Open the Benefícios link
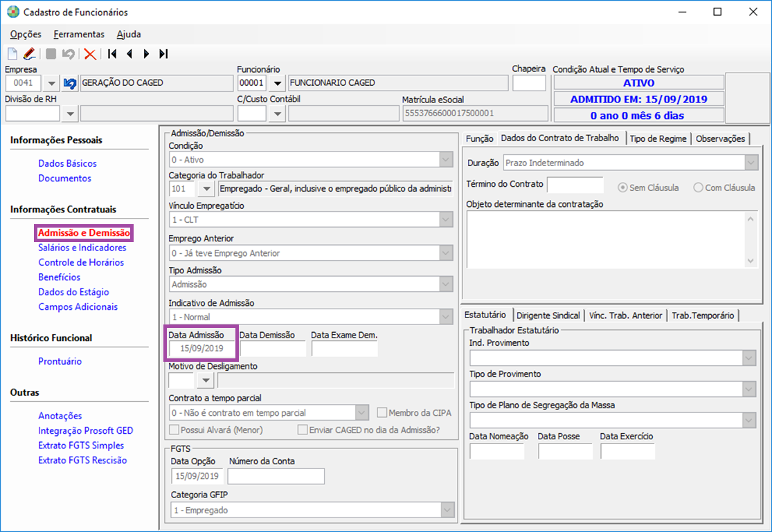The height and width of the screenshot is (532, 772). coord(59,277)
